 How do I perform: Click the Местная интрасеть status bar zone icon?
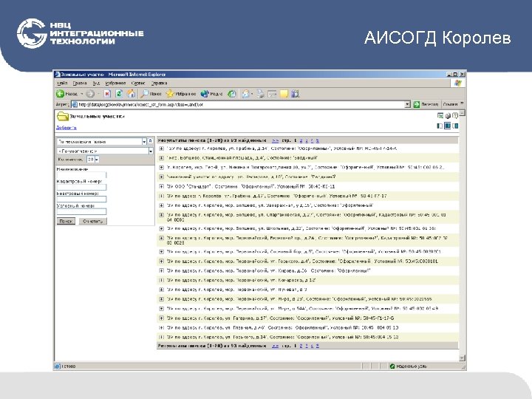392,366
